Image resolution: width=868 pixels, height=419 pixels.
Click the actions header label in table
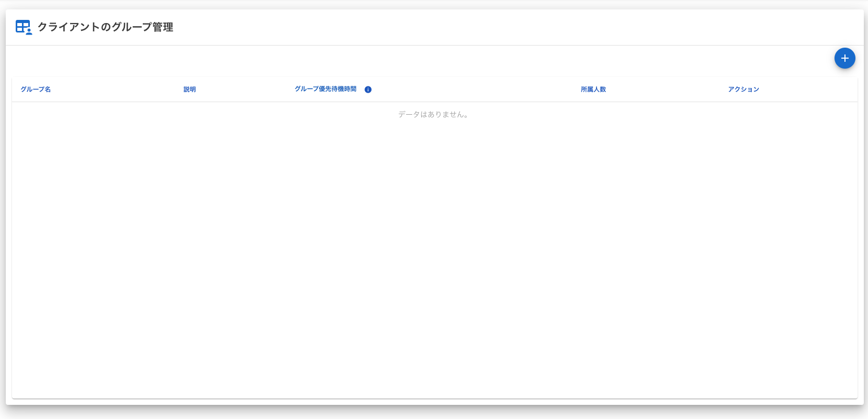(x=743, y=90)
